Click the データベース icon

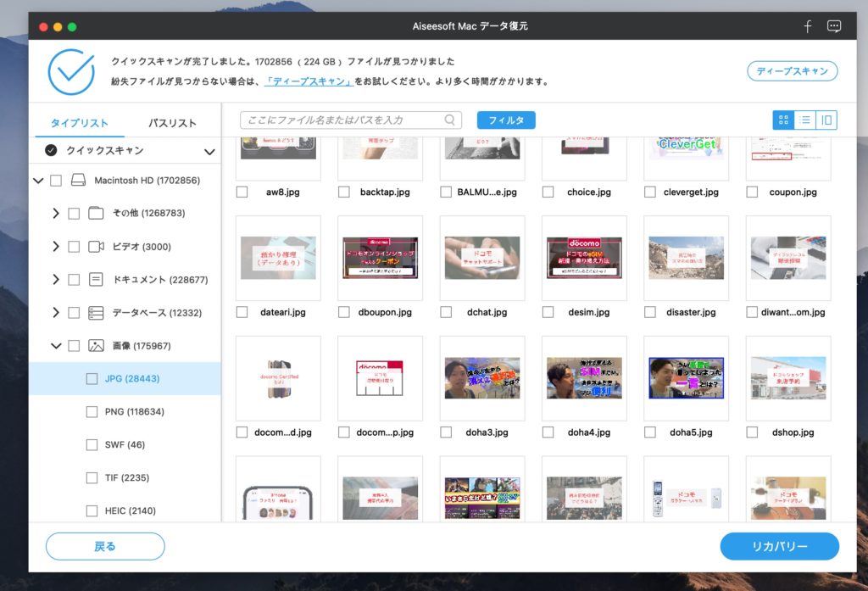[96, 313]
